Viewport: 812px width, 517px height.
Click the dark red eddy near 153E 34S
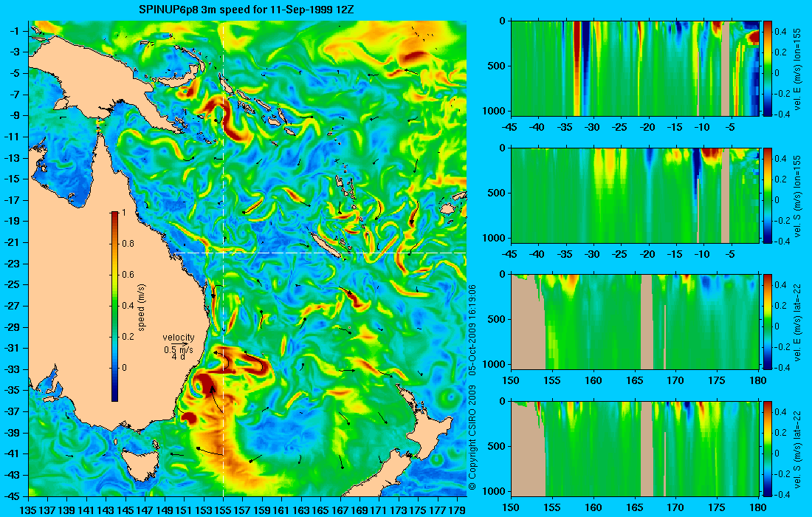point(203,384)
